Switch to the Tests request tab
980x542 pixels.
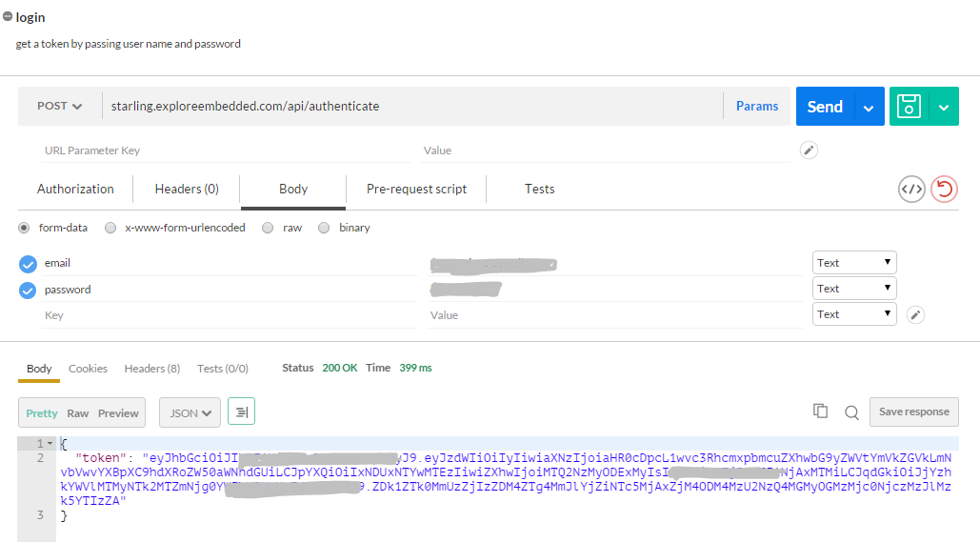click(539, 189)
